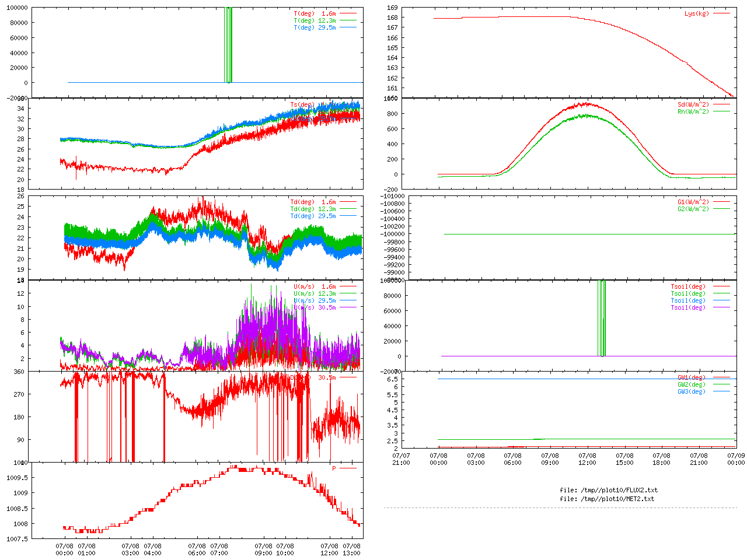Viewport: 747px width, 560px height.
Task: Click the purple Tsoil(deg) legend entry
Action: click(687, 307)
